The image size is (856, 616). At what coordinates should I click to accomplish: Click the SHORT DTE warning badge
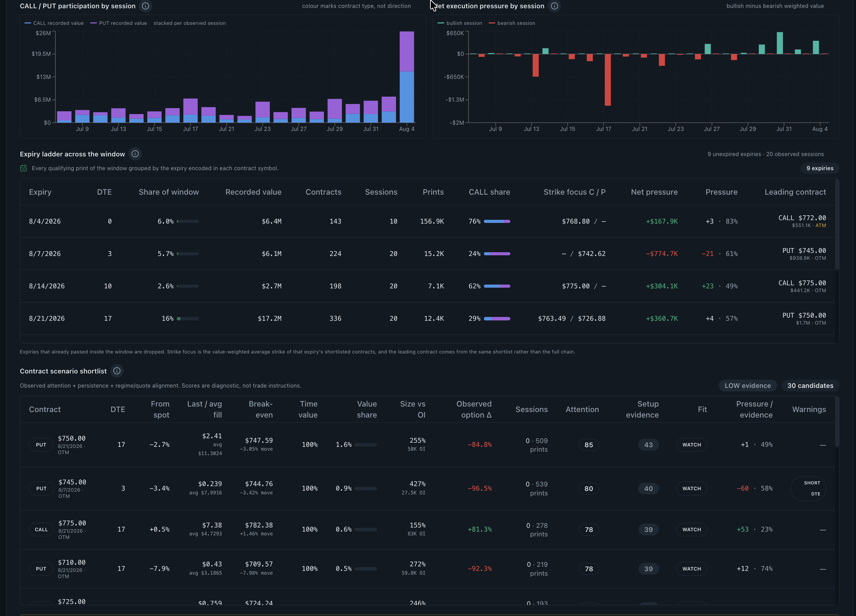click(x=808, y=489)
